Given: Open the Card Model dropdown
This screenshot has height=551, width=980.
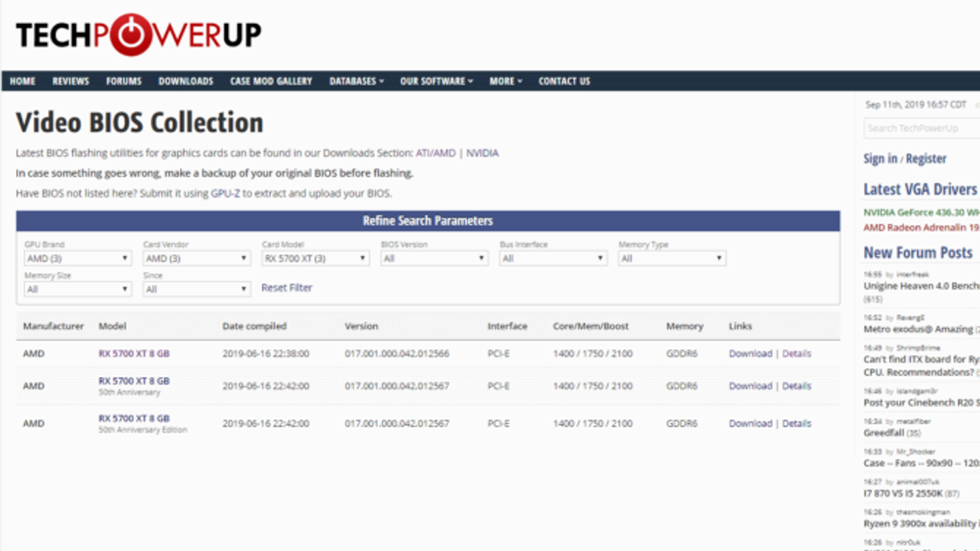Looking at the screenshot, I should tap(315, 258).
